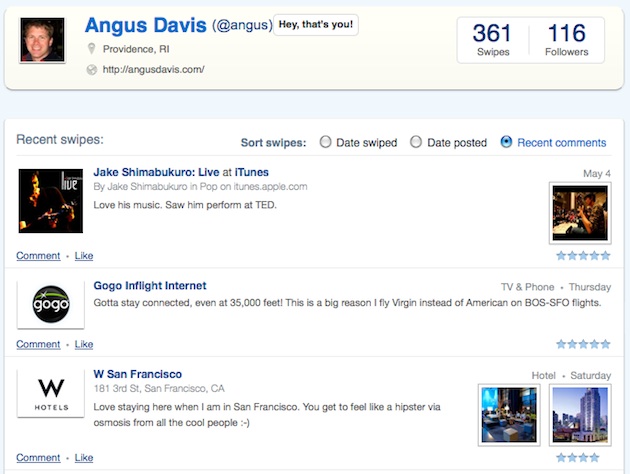Select the Date swiped sort option
Screen dimensions: 630x474
click(x=358, y=143)
